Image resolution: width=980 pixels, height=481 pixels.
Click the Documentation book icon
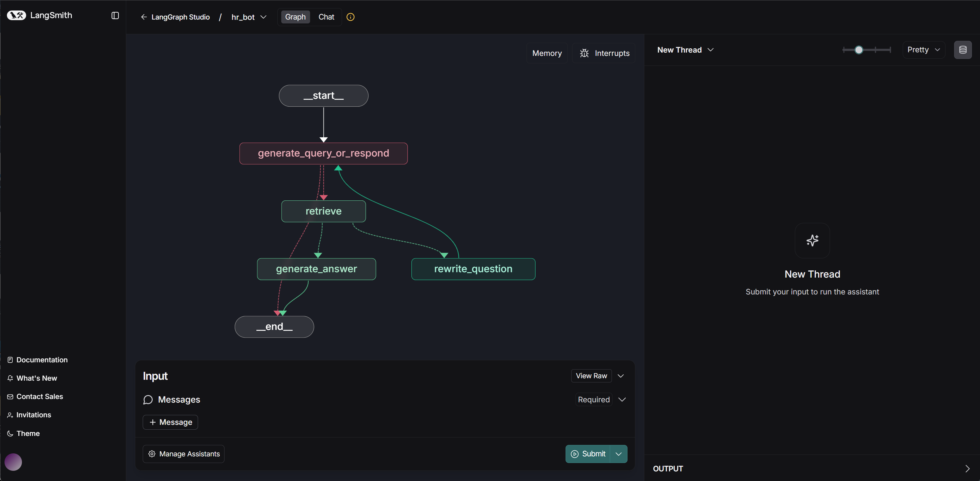(10, 360)
